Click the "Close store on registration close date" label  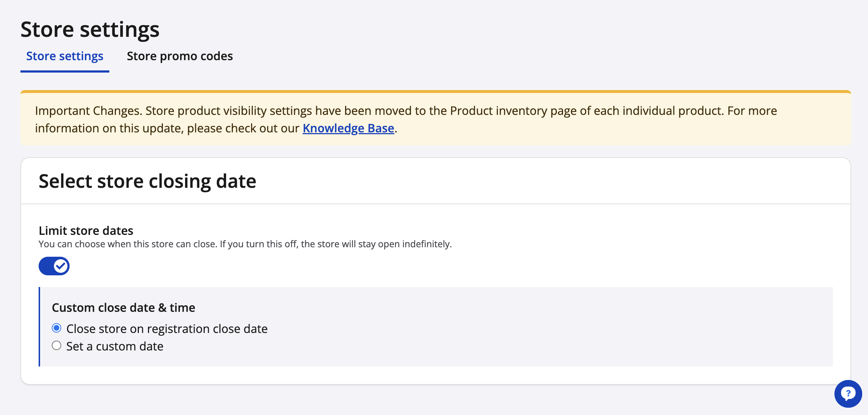click(167, 329)
